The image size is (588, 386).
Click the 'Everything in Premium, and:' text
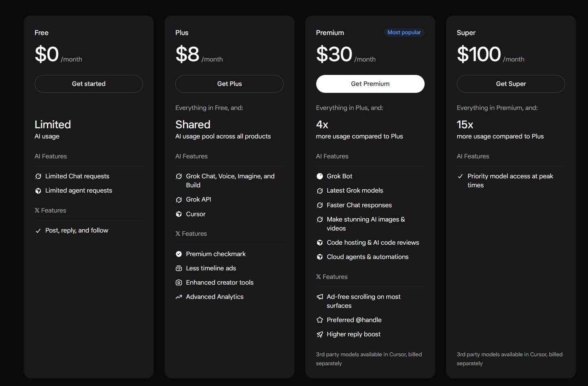(497, 108)
